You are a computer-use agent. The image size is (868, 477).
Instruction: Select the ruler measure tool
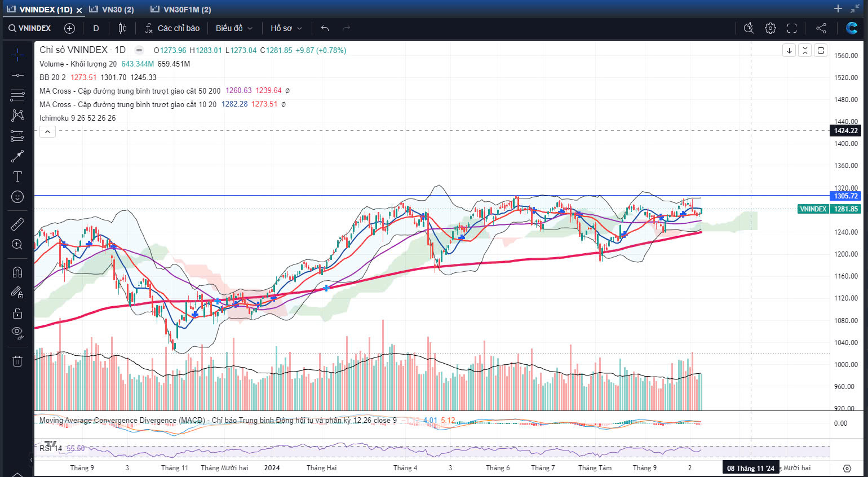click(17, 224)
